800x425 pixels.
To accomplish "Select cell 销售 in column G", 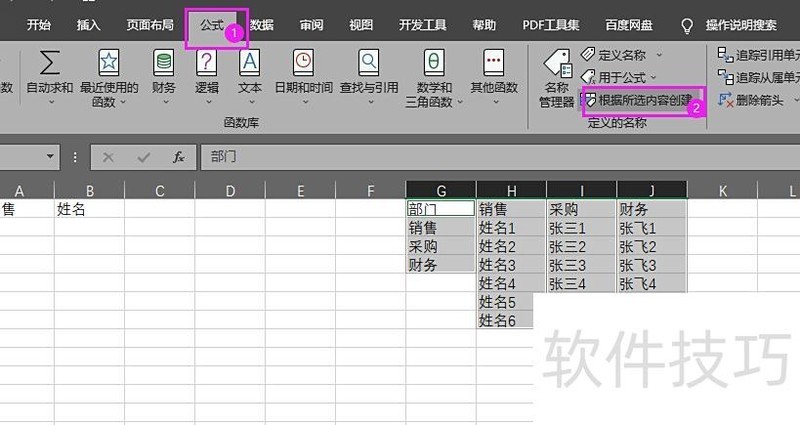I will 441,228.
